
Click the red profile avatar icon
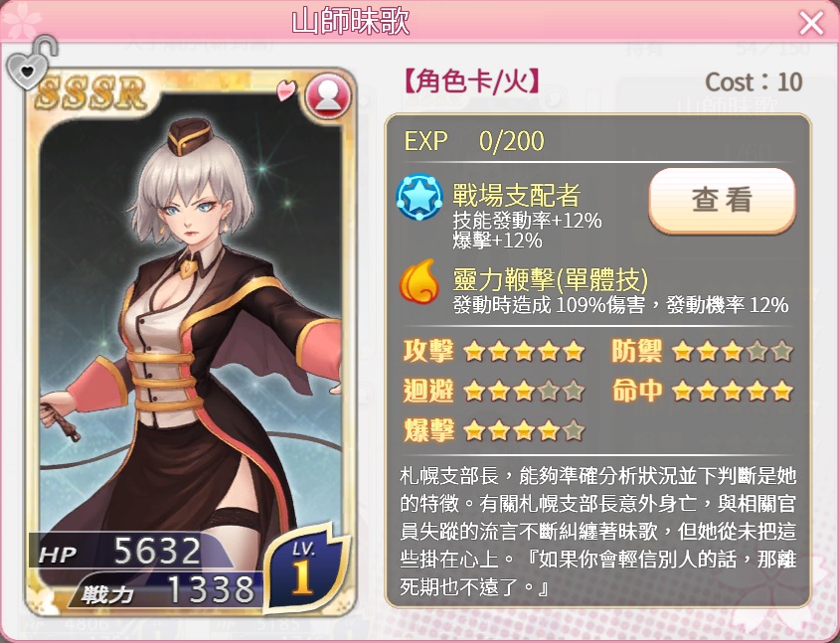pyautogui.click(x=327, y=96)
